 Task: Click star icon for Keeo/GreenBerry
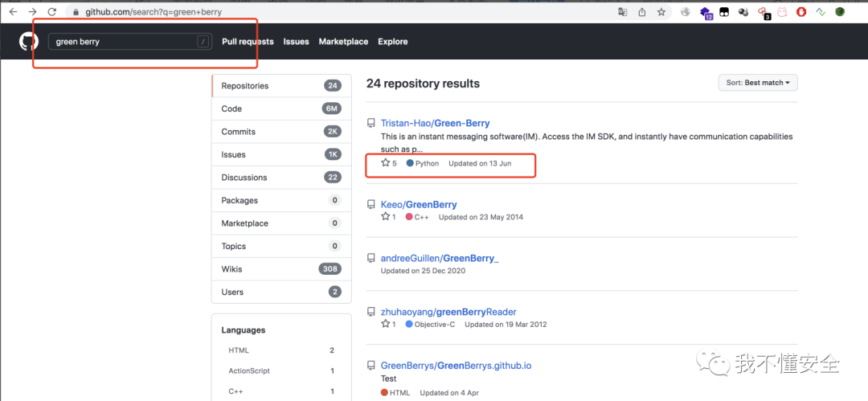386,216
